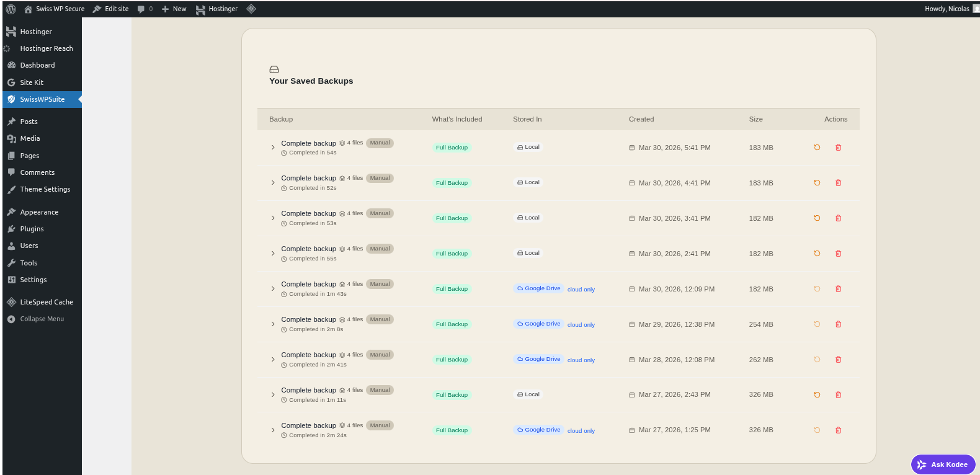980x475 pixels.
Task: Open LiteSpeed Cache menu
Action: pyautogui.click(x=47, y=302)
